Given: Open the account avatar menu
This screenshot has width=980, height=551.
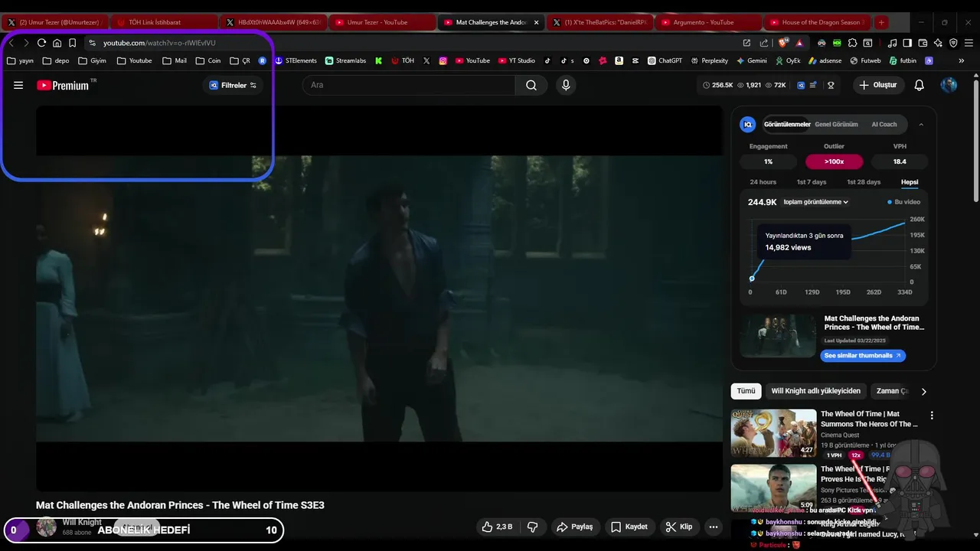Looking at the screenshot, I should pos(949,85).
